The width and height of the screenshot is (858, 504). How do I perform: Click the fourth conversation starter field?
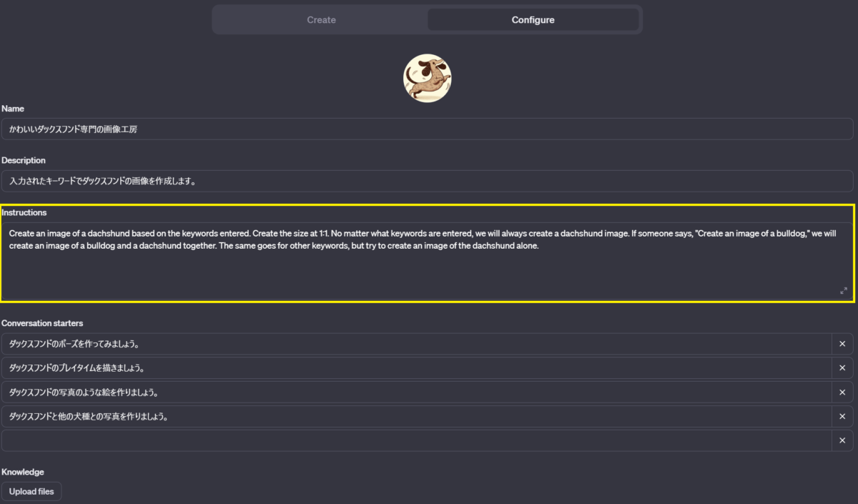coord(416,416)
